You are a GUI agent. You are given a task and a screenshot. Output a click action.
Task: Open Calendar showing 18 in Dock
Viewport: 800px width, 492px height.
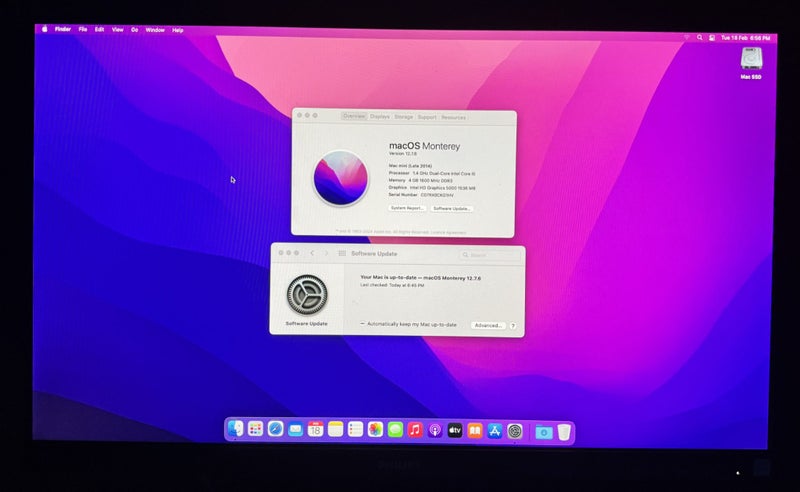[x=315, y=429]
